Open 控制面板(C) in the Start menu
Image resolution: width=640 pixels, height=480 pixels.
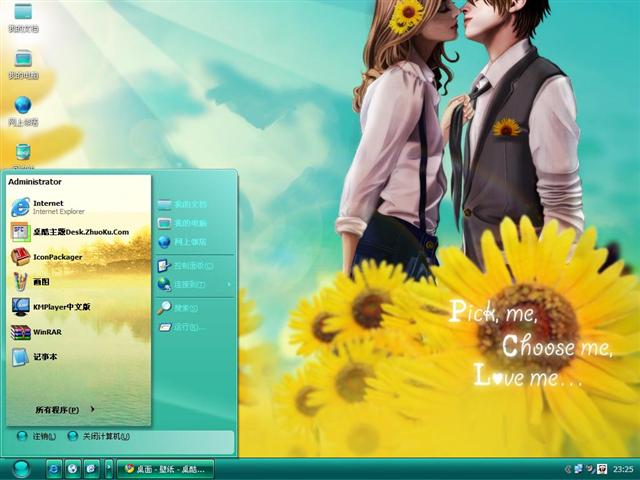pyautogui.click(x=190, y=266)
